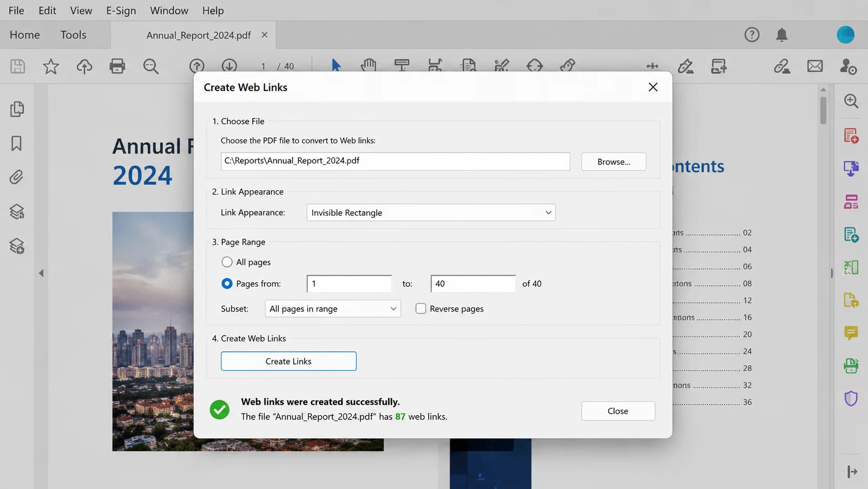Collapse left navigation pane arrow
The width and height of the screenshot is (868, 489).
(x=41, y=273)
